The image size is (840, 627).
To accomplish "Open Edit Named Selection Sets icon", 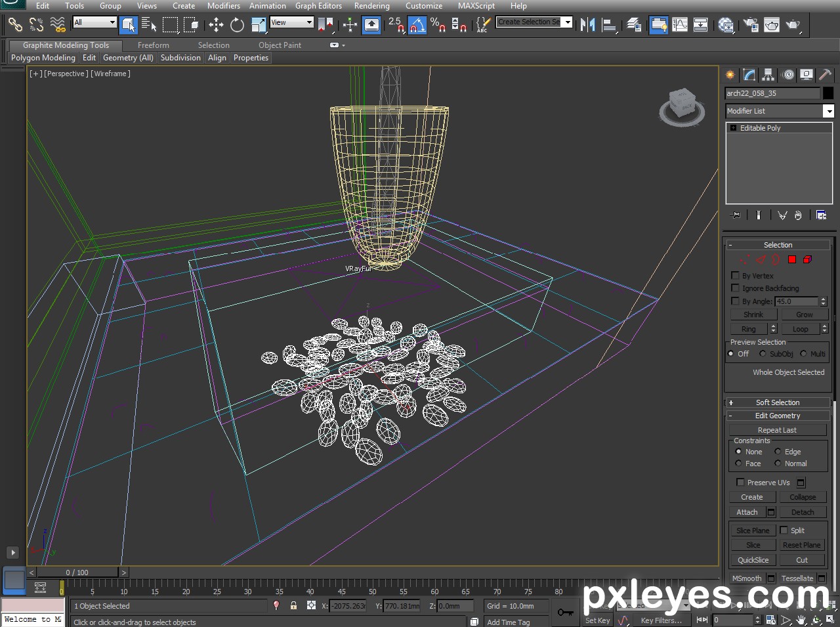I will click(482, 25).
